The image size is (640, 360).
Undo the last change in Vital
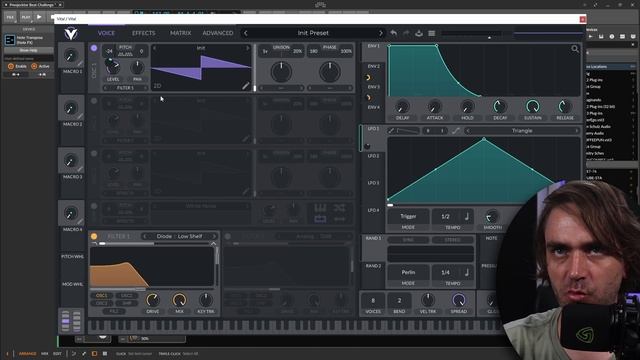coord(393,33)
